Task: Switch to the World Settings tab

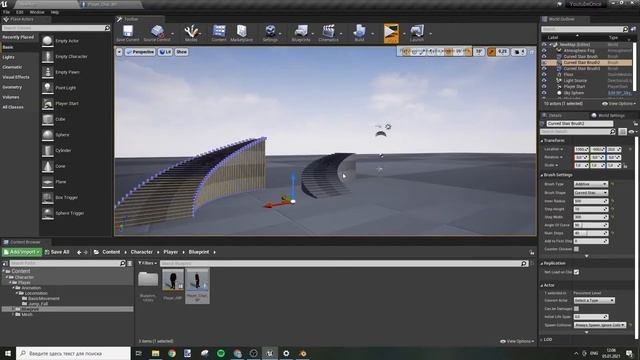Action: coord(608,116)
